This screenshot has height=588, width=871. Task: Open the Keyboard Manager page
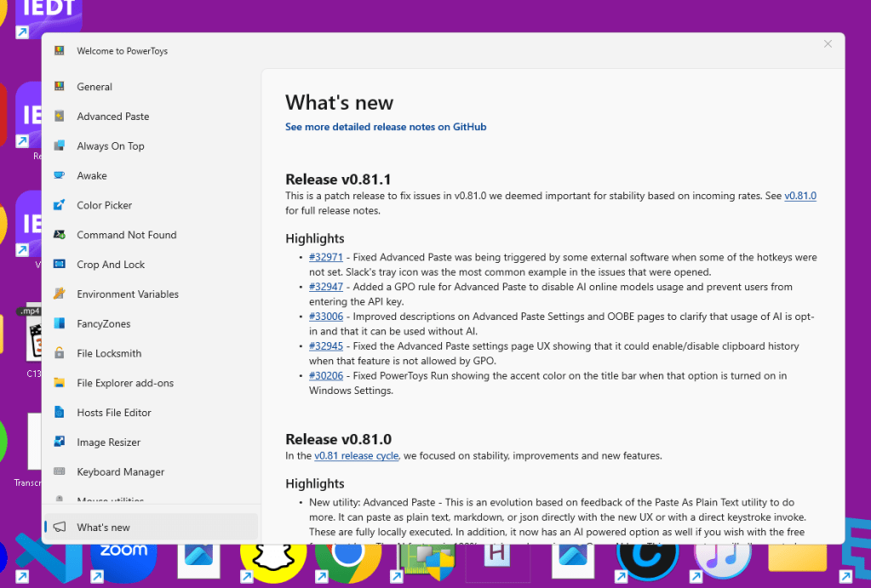(x=151, y=471)
